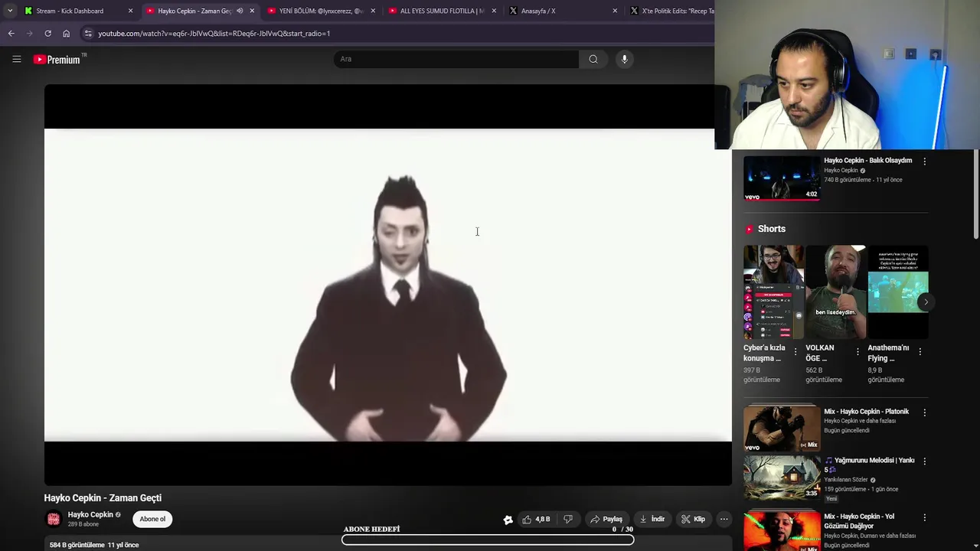Open the Cyber'a kızla konuşma short
The image size is (980, 551).
click(773, 292)
